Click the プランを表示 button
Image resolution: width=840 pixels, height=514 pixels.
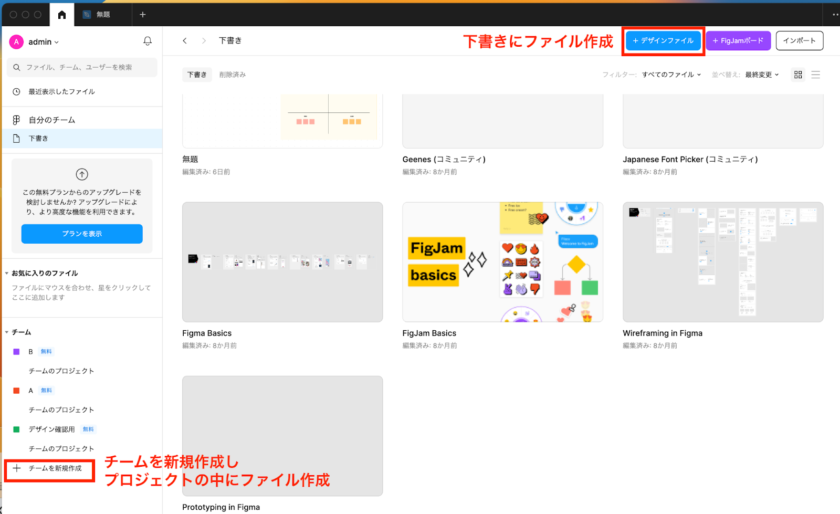(82, 234)
